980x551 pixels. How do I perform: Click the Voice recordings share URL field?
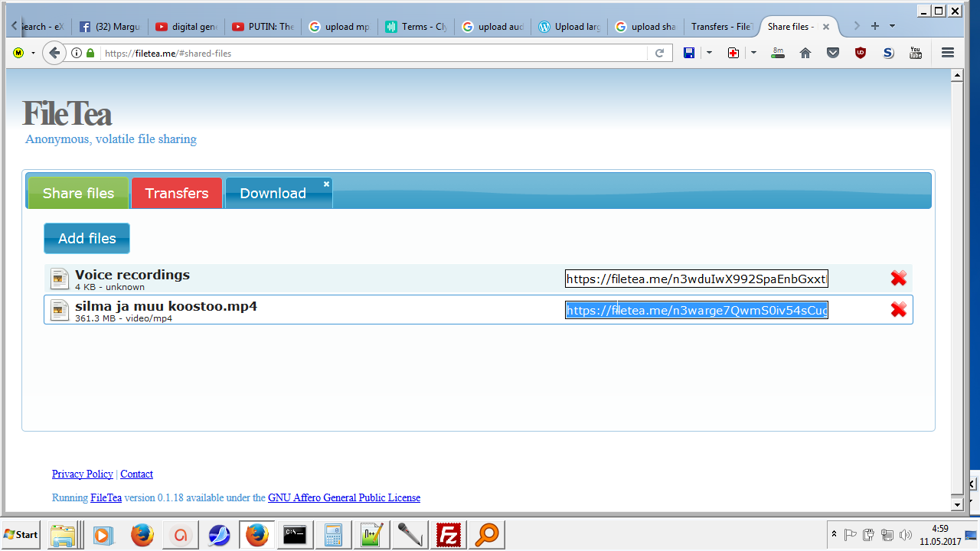click(697, 279)
